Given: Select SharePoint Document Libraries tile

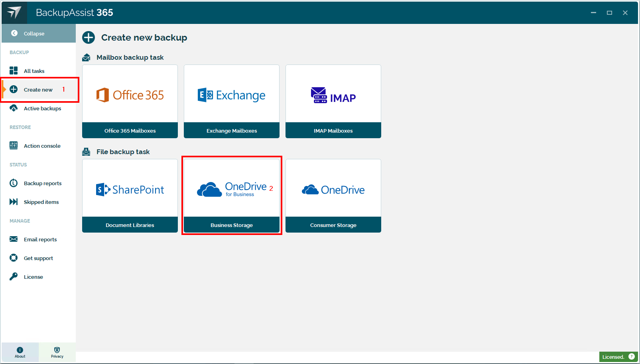Looking at the screenshot, I should tap(130, 196).
